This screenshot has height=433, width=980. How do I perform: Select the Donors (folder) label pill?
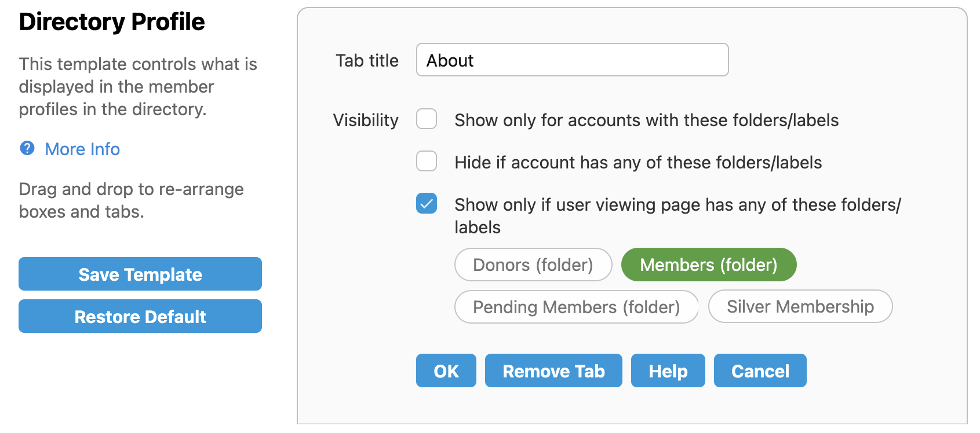533,265
